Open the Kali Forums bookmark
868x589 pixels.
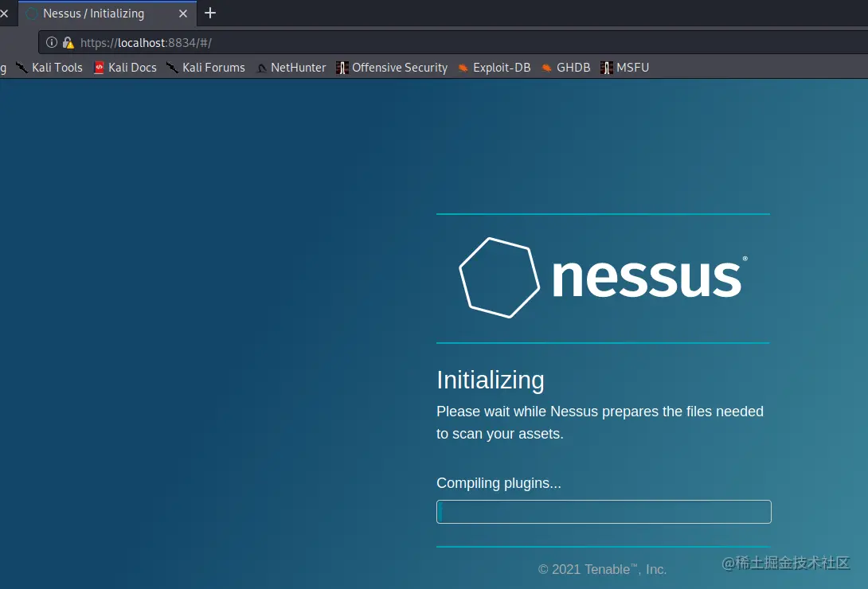206,68
